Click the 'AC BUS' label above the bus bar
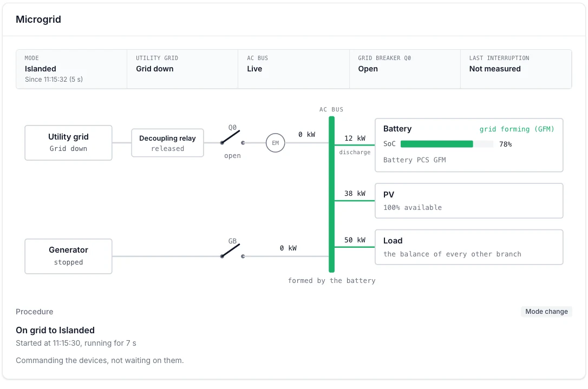This screenshot has width=588, height=389. [331, 109]
